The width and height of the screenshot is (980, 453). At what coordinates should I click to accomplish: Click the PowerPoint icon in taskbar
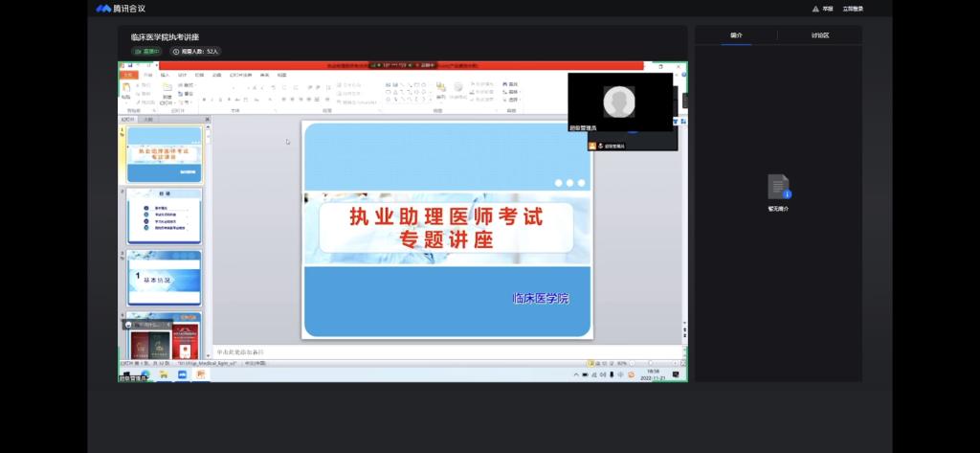pyautogui.click(x=201, y=375)
